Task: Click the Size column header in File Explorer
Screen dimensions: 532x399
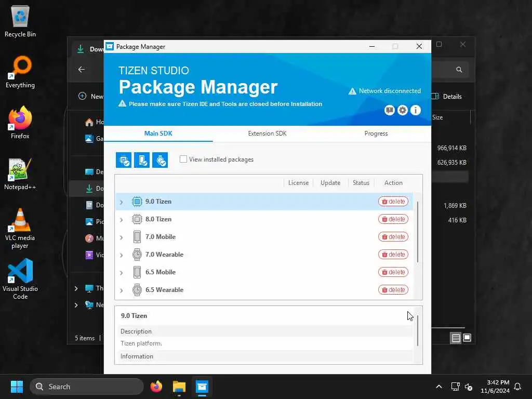Action: click(437, 117)
